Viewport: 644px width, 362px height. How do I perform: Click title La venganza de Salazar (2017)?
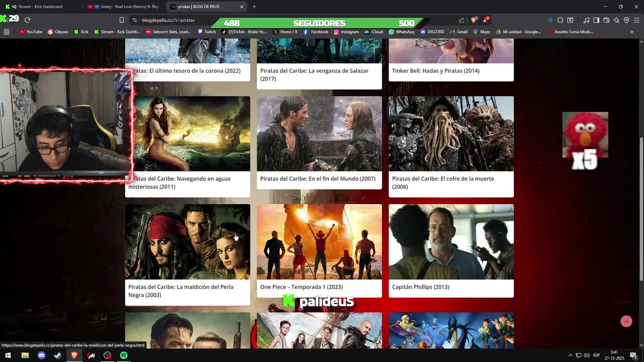[x=314, y=74]
